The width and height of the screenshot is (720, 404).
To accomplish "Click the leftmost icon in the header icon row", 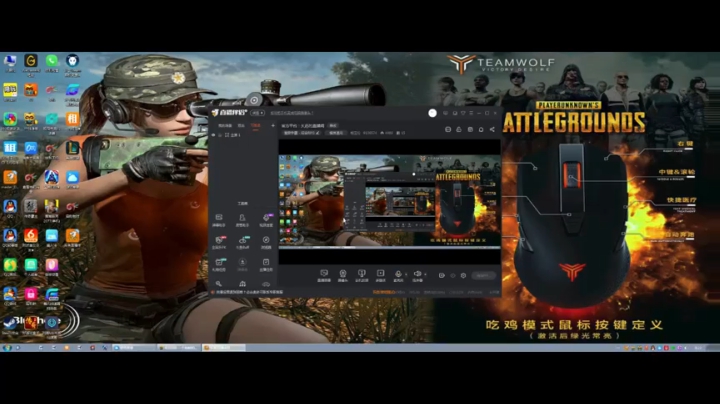I will (x=448, y=129).
